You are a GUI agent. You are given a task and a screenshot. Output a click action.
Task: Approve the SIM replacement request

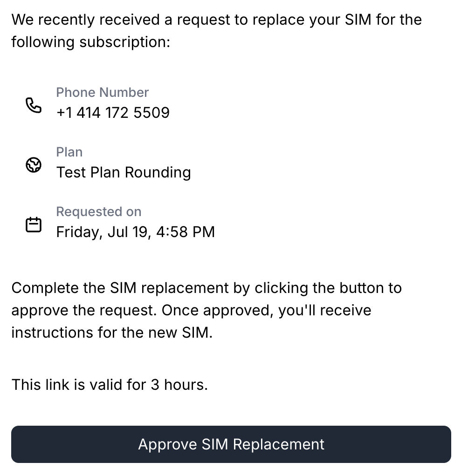click(x=231, y=444)
